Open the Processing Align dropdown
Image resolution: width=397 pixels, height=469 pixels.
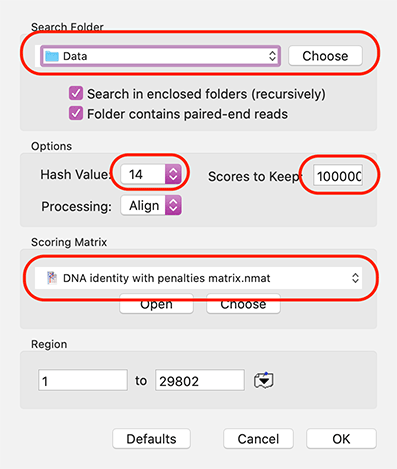[x=151, y=205]
